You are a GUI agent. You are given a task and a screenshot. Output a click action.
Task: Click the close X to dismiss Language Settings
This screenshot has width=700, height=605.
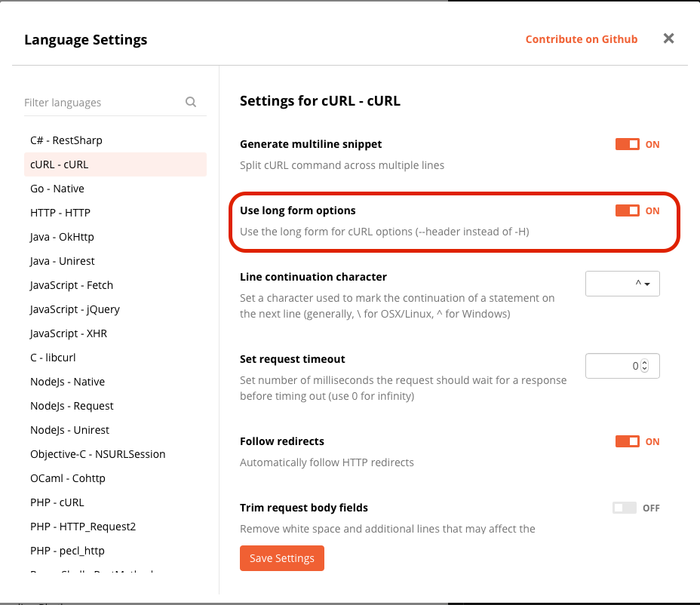click(x=668, y=38)
